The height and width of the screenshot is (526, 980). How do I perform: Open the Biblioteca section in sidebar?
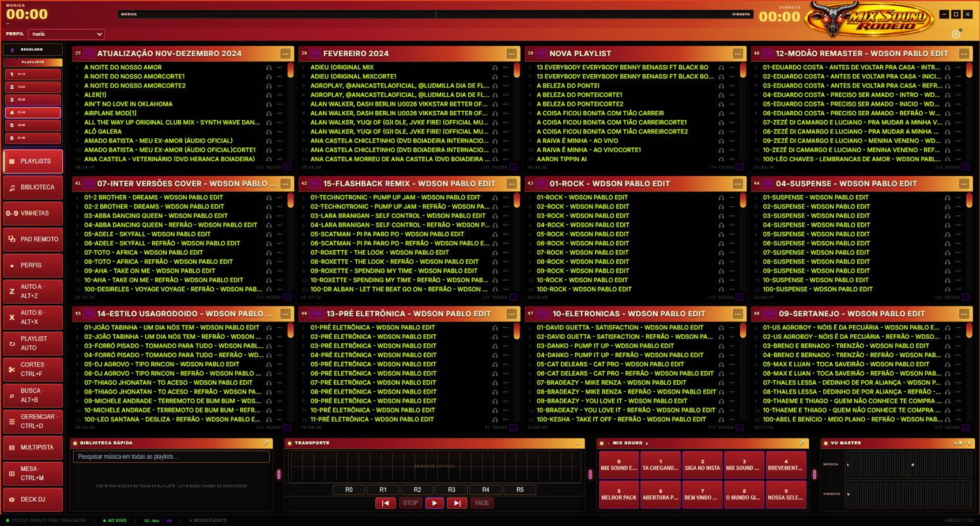click(x=33, y=187)
